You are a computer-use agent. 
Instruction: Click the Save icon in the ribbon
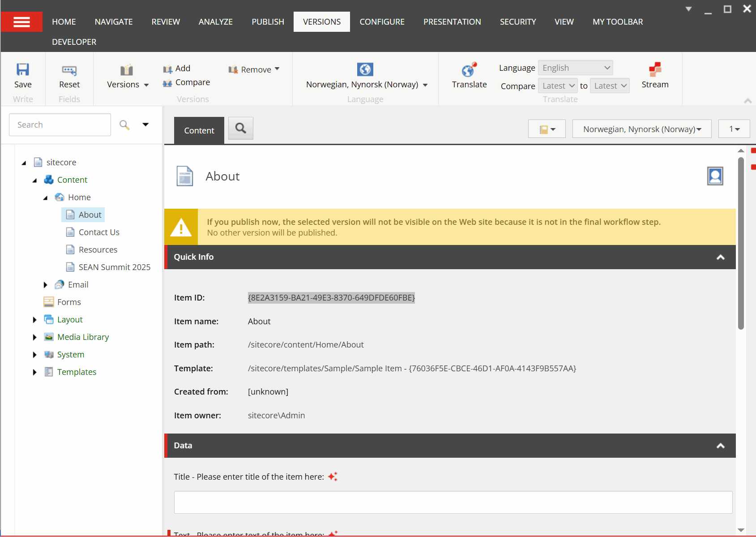click(23, 70)
